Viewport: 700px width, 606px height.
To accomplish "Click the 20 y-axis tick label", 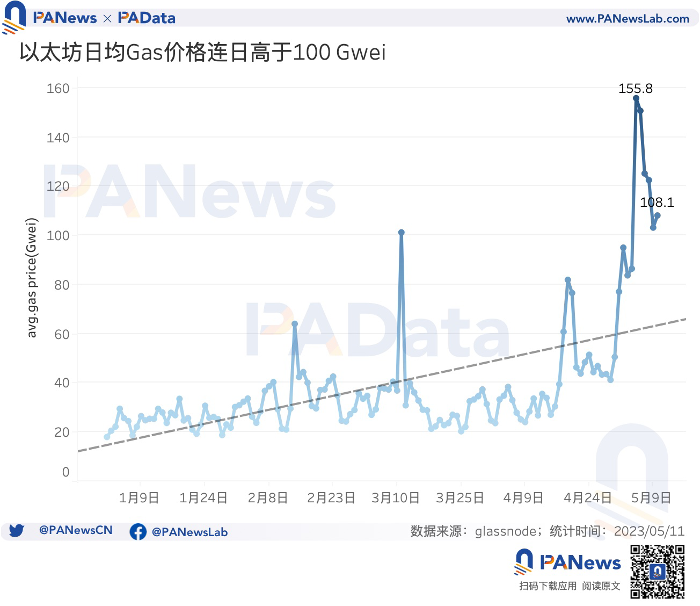I will 62,432.
